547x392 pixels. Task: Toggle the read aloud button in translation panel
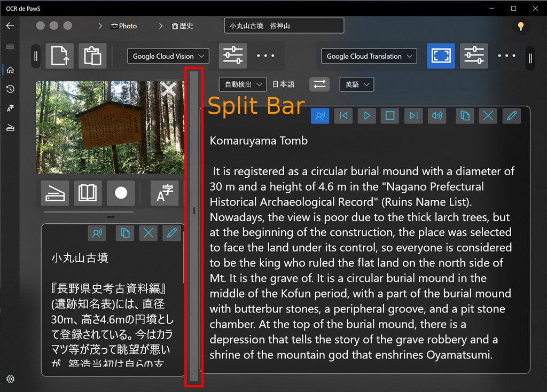[320, 116]
